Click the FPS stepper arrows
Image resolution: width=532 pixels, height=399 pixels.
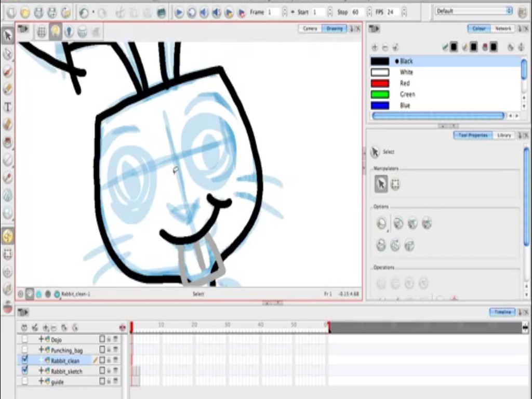coord(404,12)
